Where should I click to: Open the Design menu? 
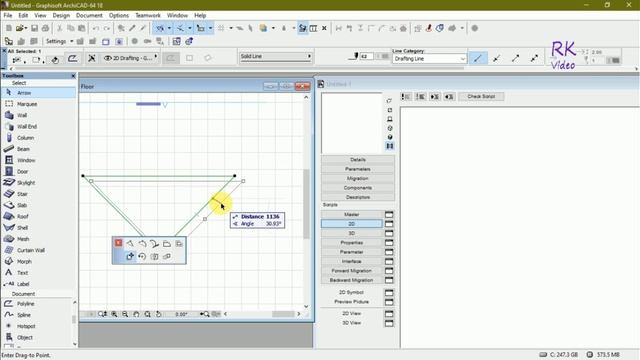61,15
